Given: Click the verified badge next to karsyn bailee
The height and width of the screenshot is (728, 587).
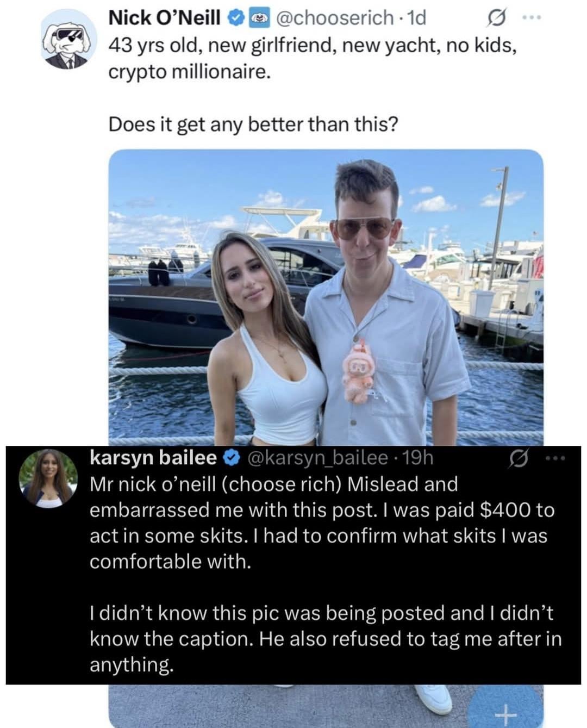Looking at the screenshot, I should click(x=230, y=458).
